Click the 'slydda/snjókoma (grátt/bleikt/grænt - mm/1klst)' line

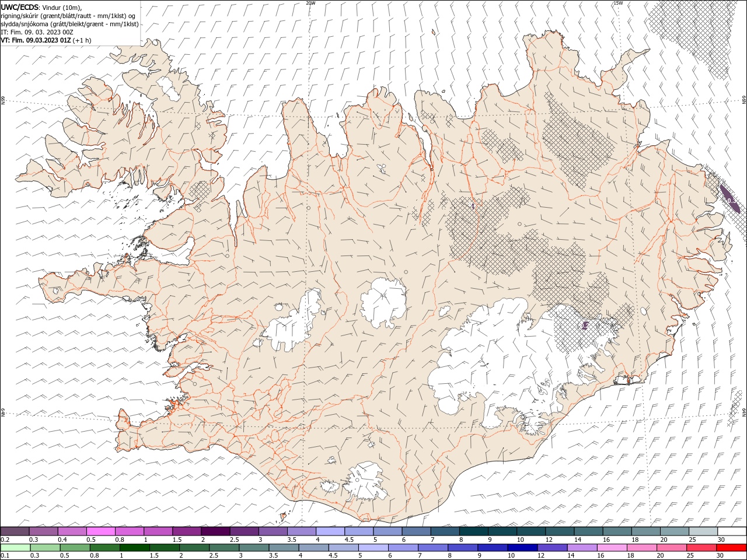pos(69,24)
